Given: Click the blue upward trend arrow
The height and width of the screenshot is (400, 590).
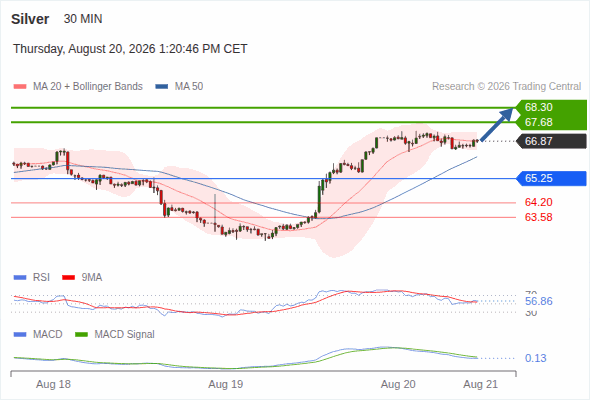Looking at the screenshot, I should click(497, 125).
